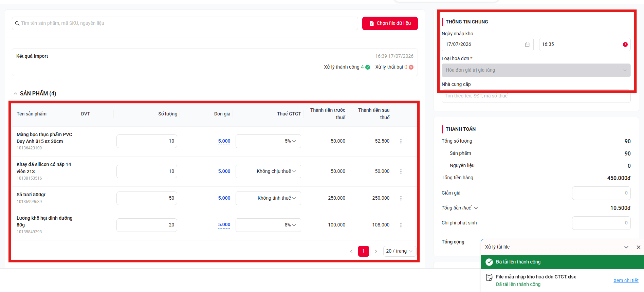The image size is (644, 292).
Task: Click the supplier search field under Nhà cung cấp
Action: (536, 96)
